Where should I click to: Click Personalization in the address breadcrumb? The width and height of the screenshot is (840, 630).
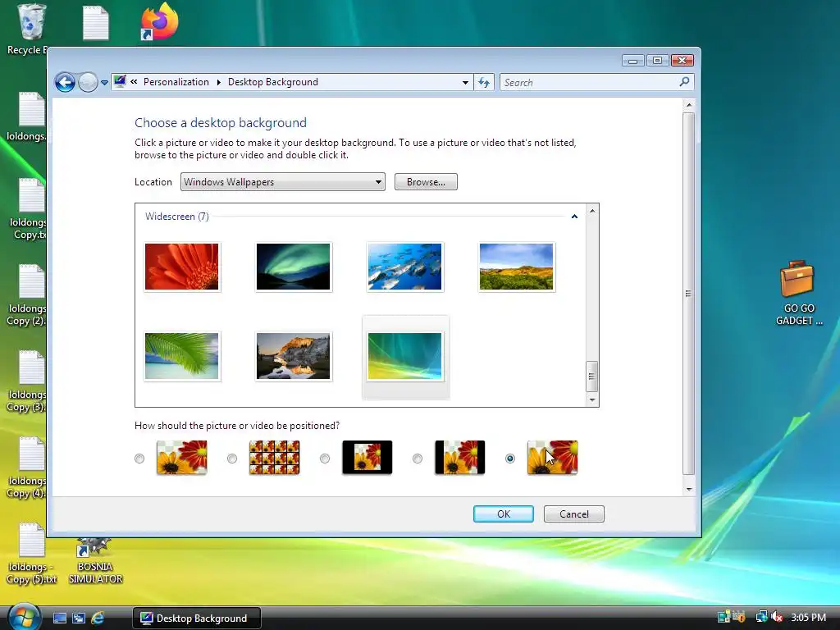[176, 82]
